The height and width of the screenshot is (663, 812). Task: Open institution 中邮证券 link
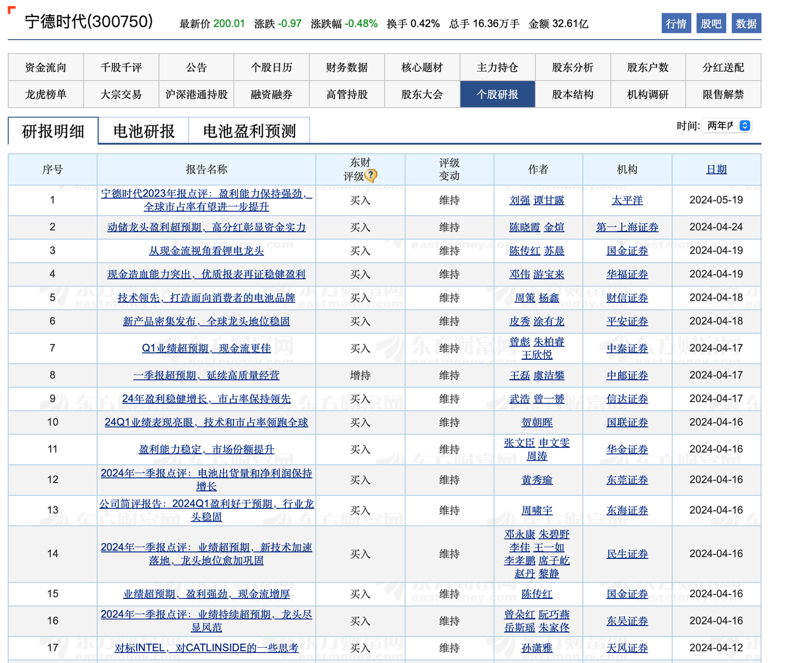627,375
